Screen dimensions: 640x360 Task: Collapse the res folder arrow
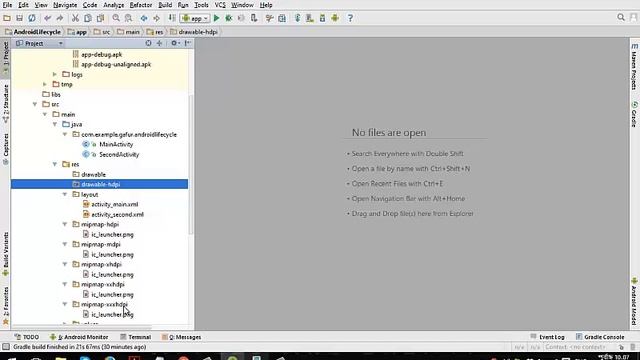click(x=55, y=164)
